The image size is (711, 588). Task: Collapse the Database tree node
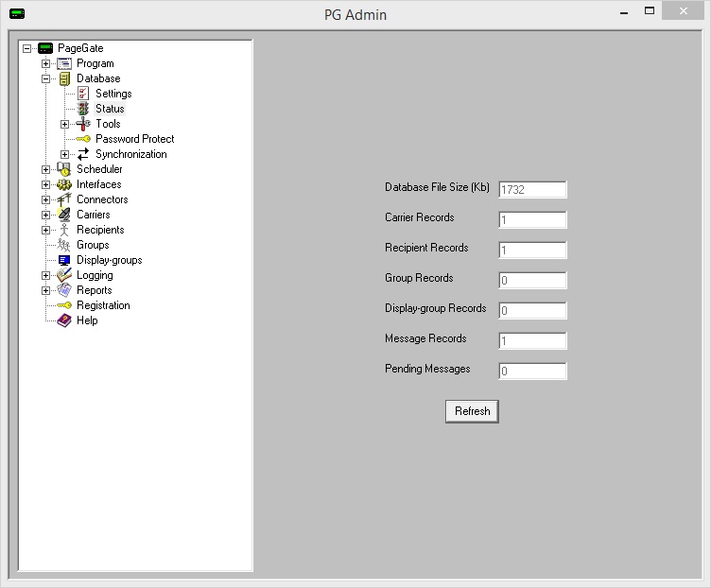tap(45, 78)
